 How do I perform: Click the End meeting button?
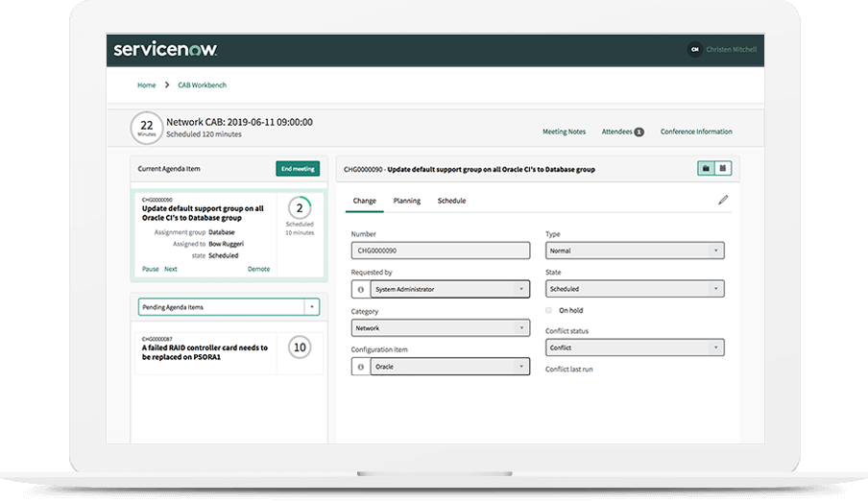[x=298, y=169]
